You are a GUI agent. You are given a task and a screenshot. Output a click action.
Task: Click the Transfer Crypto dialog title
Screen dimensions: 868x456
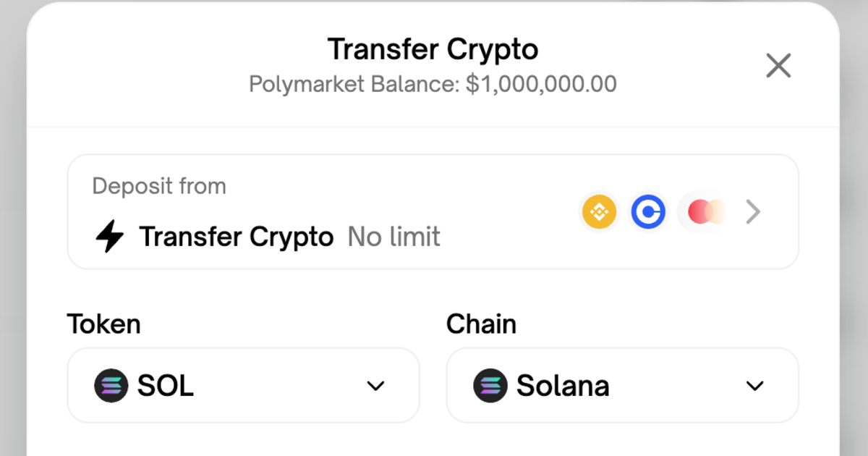(433, 49)
